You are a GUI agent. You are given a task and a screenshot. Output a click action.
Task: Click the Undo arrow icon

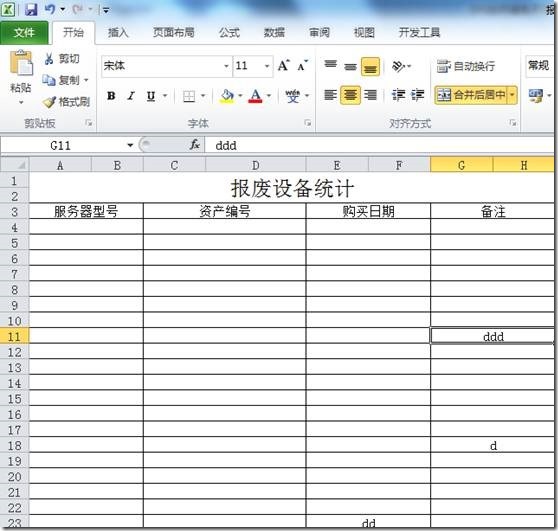click(50, 9)
